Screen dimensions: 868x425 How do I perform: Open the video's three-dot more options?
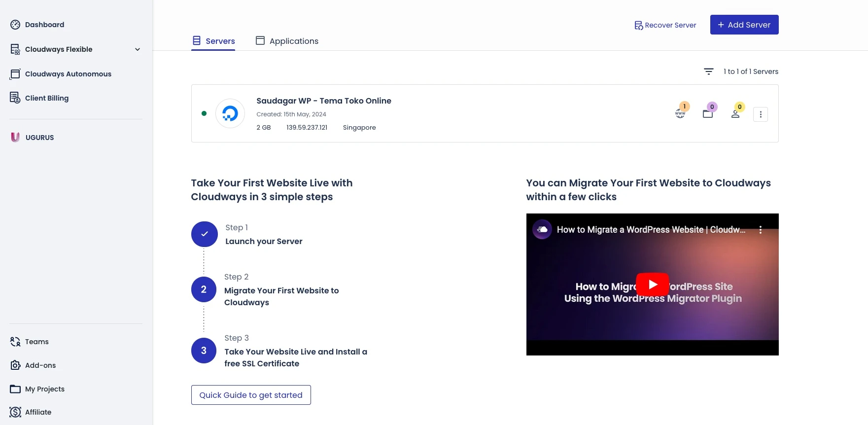click(x=761, y=230)
